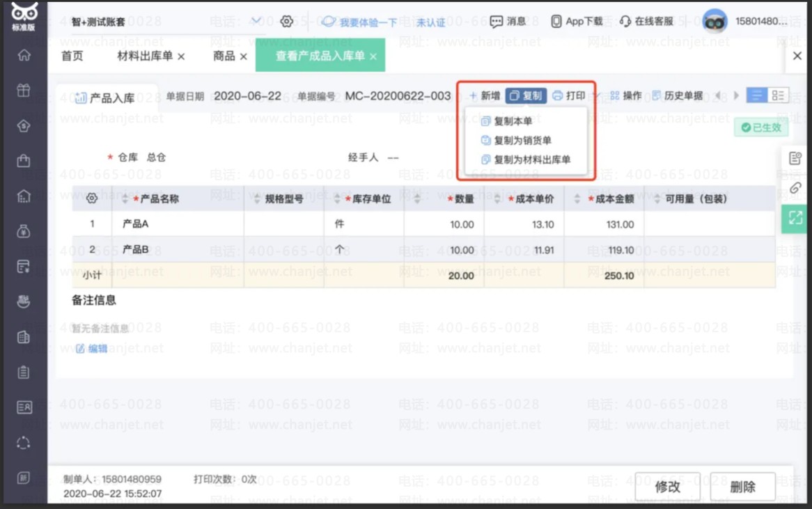Image resolution: width=812 pixels, height=509 pixels.
Task: Switch to card view layout toggle
Action: click(x=778, y=95)
